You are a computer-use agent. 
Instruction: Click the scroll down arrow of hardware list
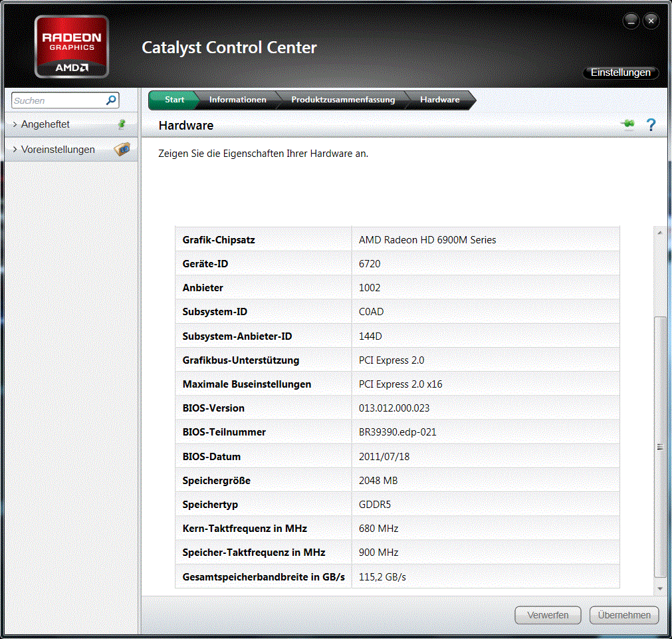(x=659, y=588)
